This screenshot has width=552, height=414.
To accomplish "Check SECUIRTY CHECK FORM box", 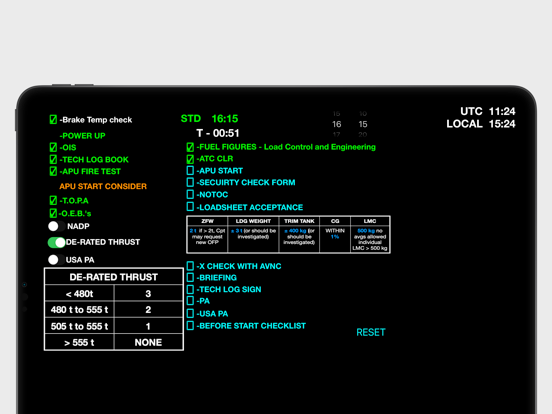I will (190, 182).
